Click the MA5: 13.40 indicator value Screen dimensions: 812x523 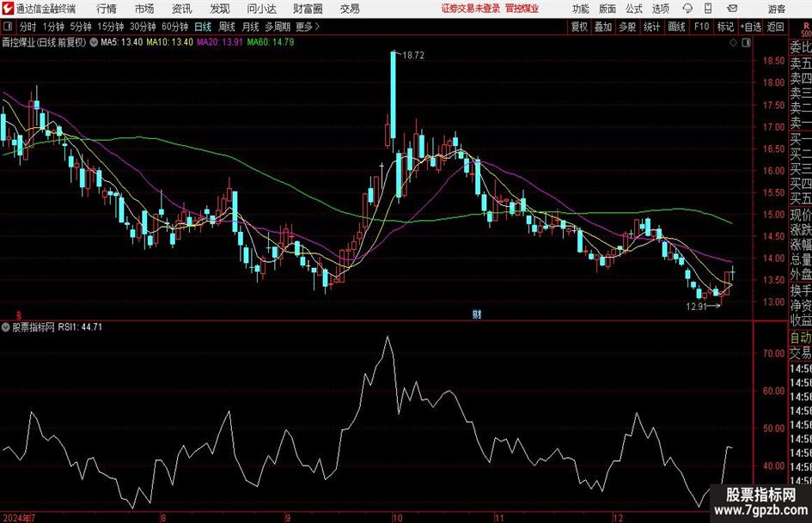[x=122, y=42]
